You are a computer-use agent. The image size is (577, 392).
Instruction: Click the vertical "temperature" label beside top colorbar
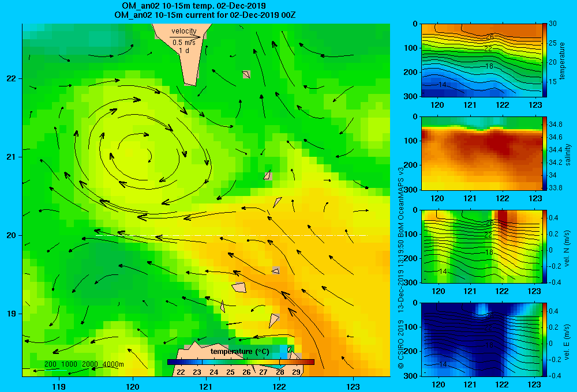[562, 61]
